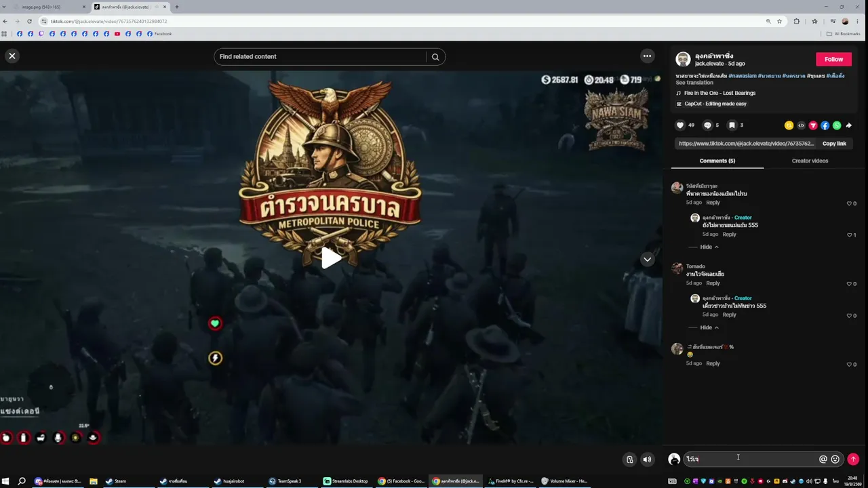This screenshot has width=868, height=488.
Task: Click the search magnifier in Find related content
Action: tap(435, 57)
